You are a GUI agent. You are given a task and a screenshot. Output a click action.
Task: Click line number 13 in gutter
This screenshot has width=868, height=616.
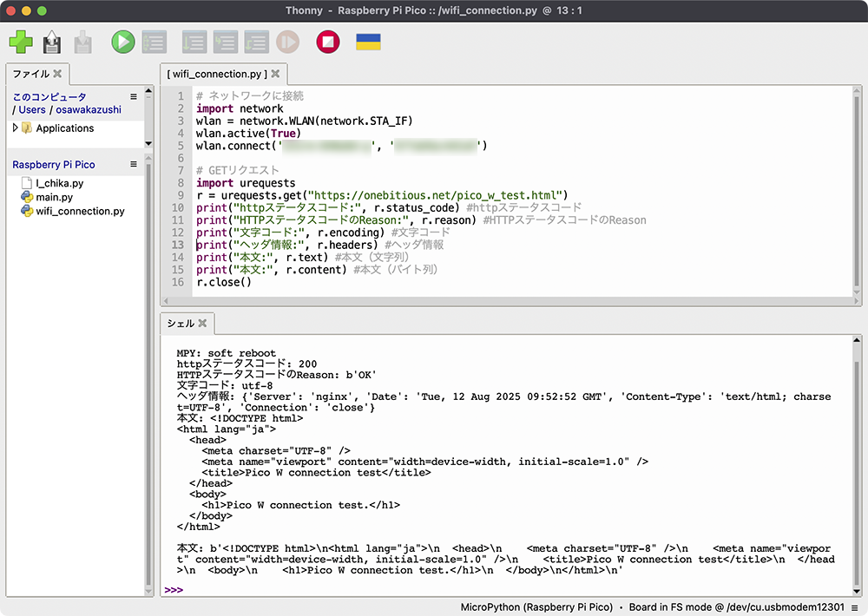(178, 245)
